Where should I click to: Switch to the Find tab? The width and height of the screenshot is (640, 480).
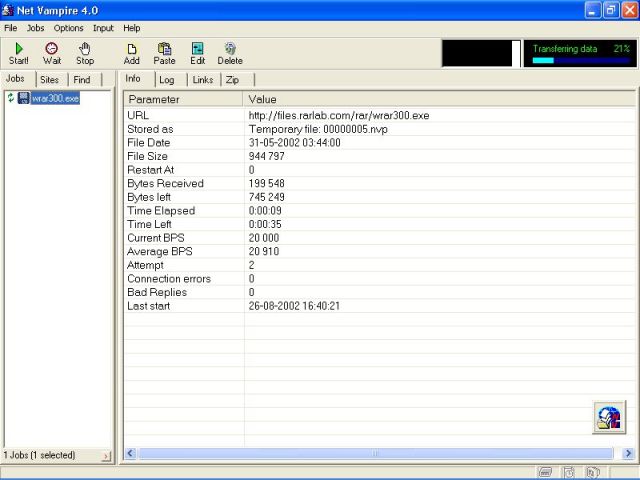[82, 80]
